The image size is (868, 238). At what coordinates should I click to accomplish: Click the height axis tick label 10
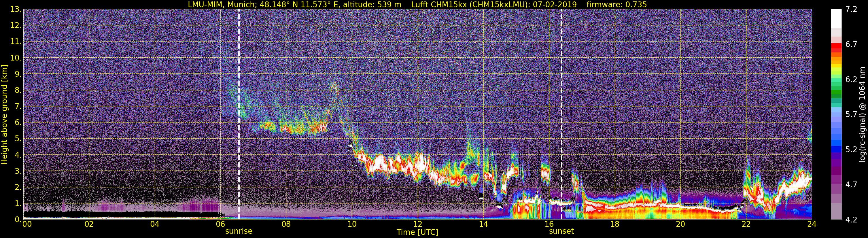(15, 58)
